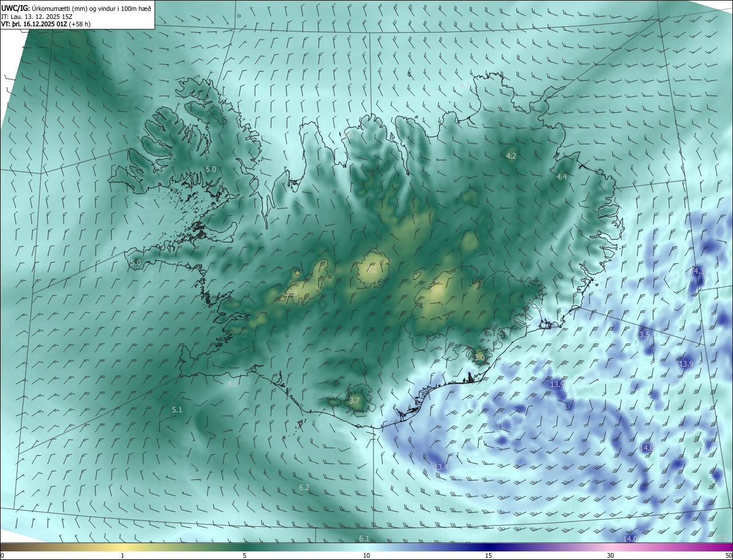This screenshot has height=560, width=733.
Task: Select the 3.0 value near the southeast coast
Action: [x=479, y=357]
